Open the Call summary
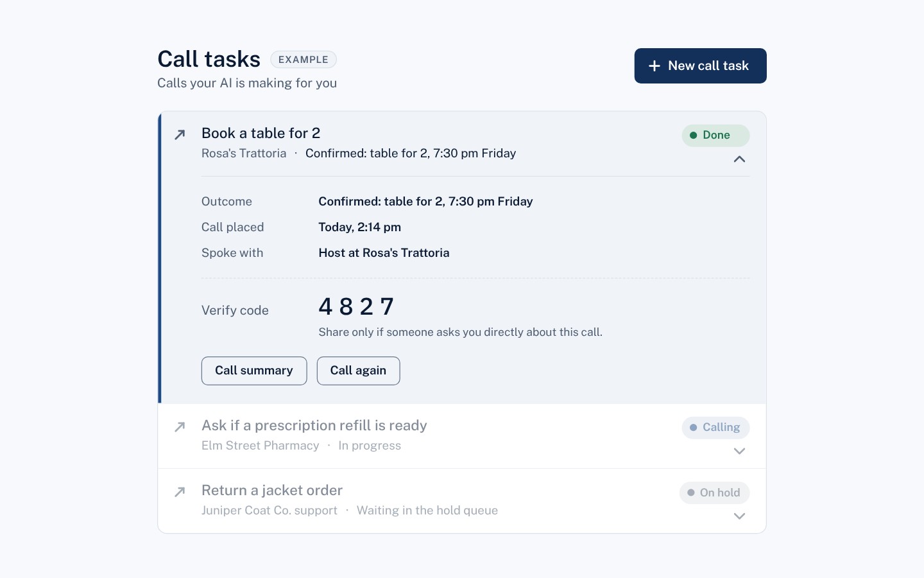This screenshot has height=578, width=924. pos(254,371)
